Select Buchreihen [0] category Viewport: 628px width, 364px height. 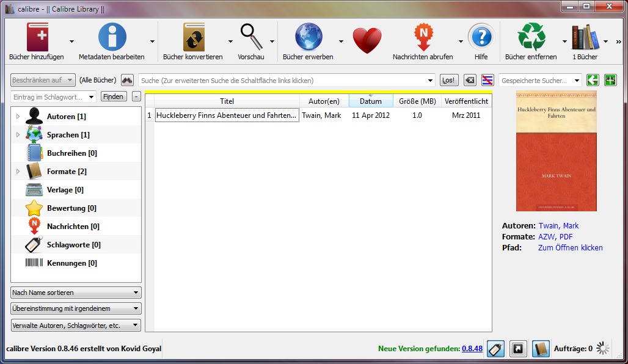(x=72, y=153)
